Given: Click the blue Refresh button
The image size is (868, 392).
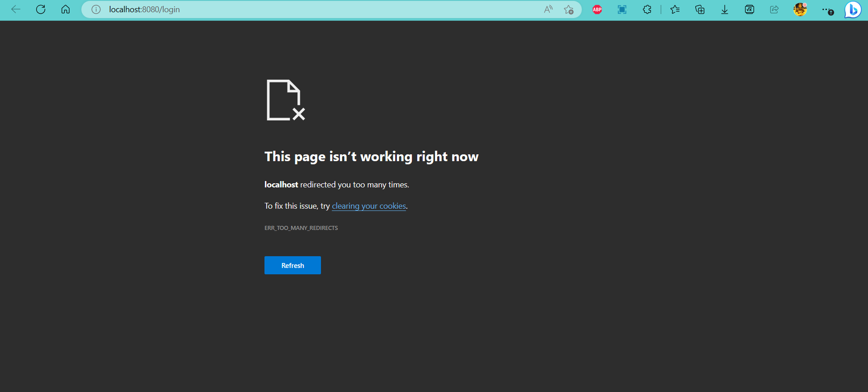Looking at the screenshot, I should pos(292,265).
